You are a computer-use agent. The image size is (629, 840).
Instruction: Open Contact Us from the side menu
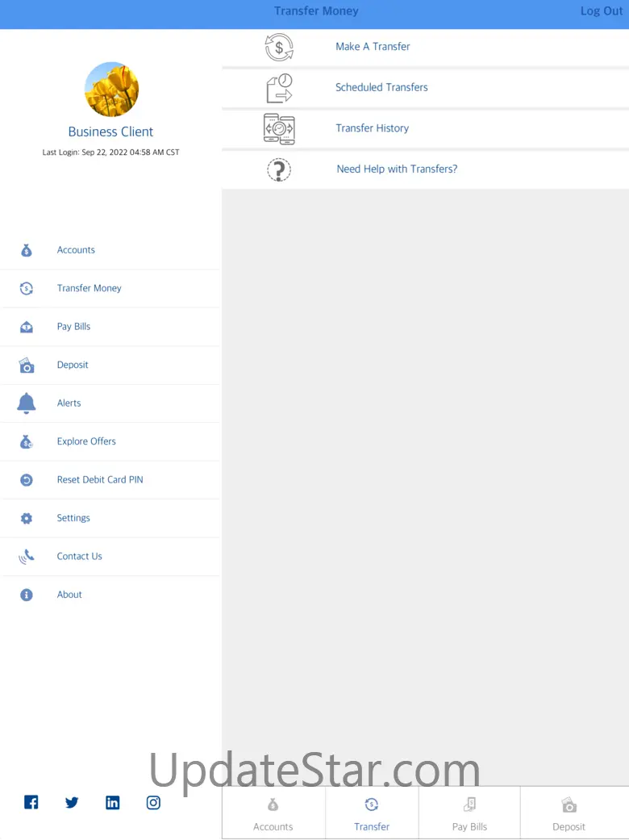click(110, 557)
